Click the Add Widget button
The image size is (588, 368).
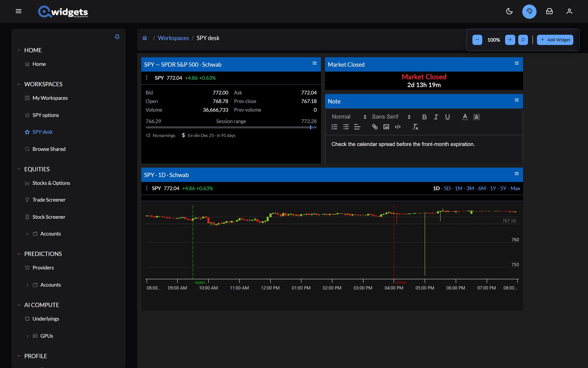click(x=555, y=40)
